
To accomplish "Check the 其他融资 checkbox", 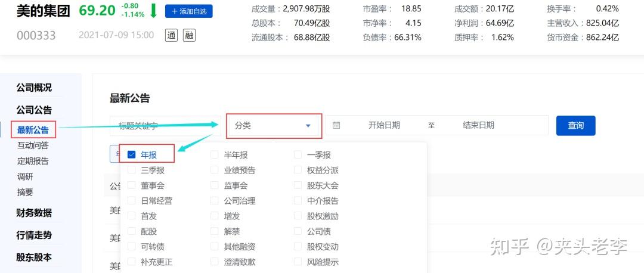I will (x=215, y=246).
